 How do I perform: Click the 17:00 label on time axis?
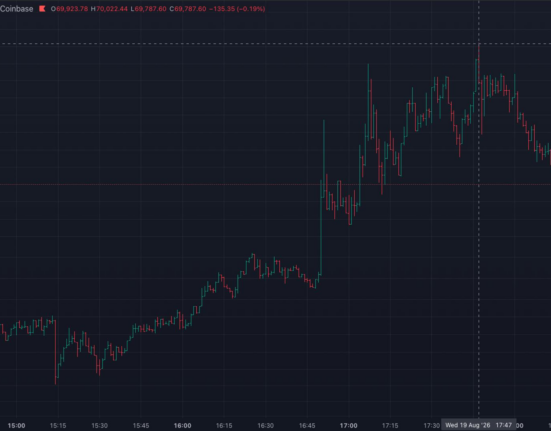pyautogui.click(x=349, y=426)
